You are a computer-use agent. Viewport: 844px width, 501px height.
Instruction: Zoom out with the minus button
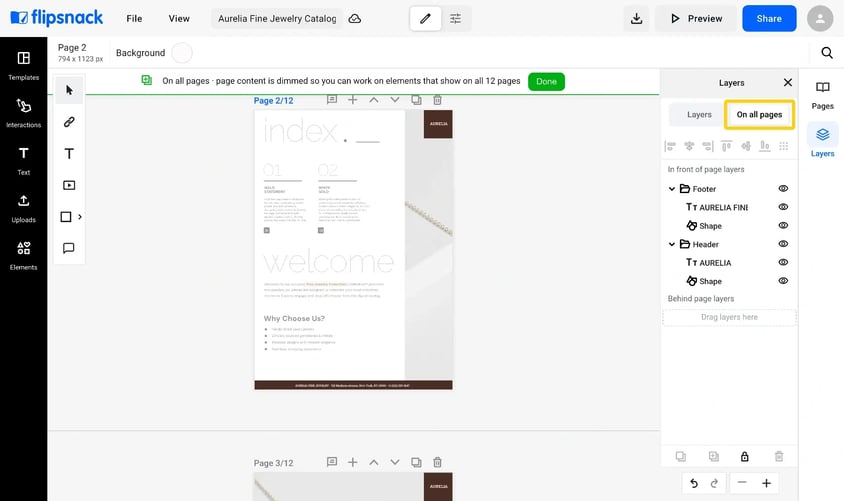[742, 483]
